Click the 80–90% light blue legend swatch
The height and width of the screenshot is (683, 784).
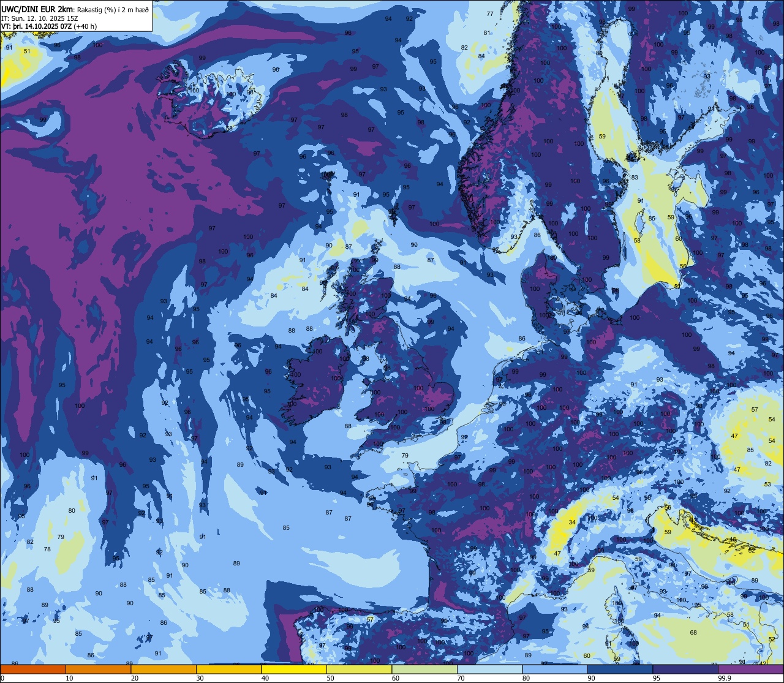tap(555, 669)
